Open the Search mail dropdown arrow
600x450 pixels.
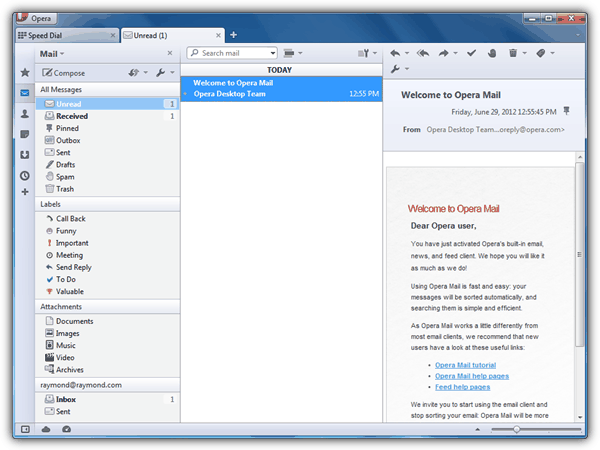coord(273,53)
